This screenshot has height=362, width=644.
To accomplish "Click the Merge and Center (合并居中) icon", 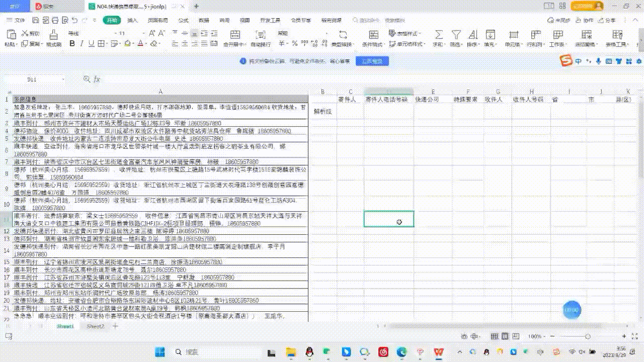I will [234, 35].
